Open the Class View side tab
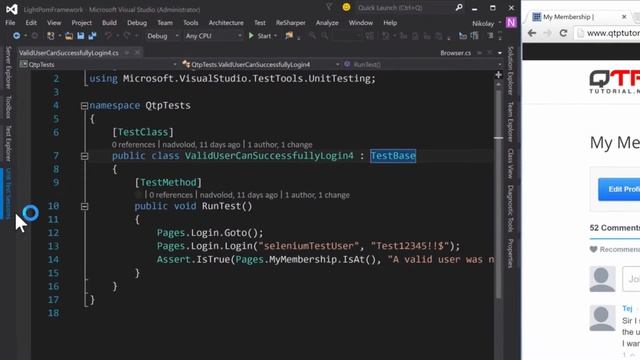640x360 pixels. click(x=510, y=163)
